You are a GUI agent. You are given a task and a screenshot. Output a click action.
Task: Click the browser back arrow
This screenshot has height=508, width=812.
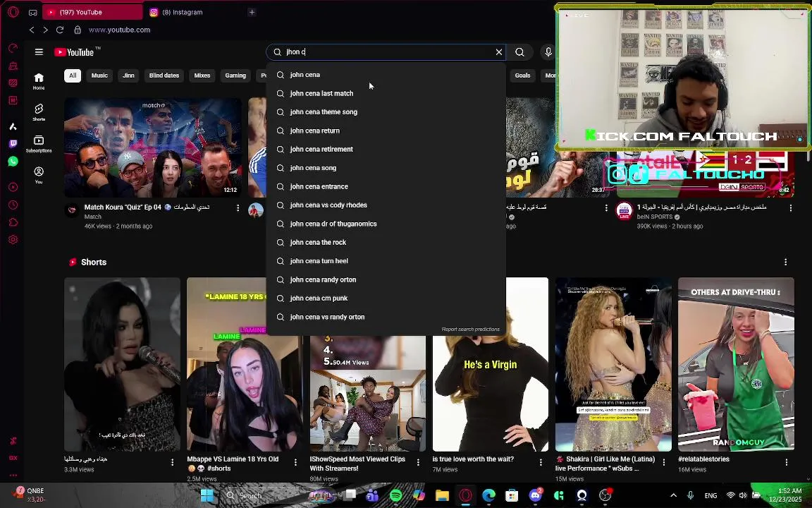tap(32, 30)
